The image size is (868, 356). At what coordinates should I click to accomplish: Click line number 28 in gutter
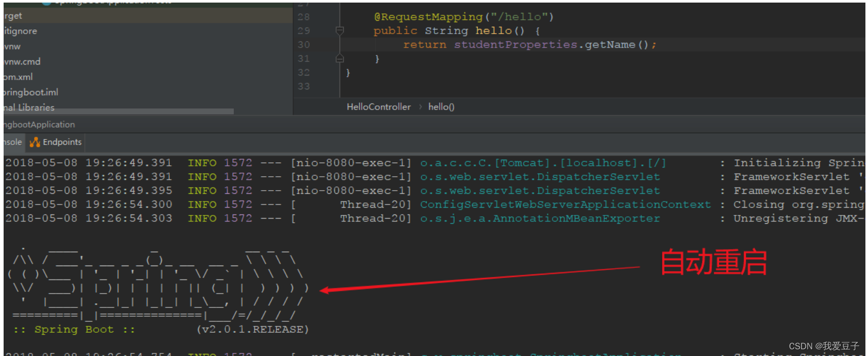click(303, 17)
